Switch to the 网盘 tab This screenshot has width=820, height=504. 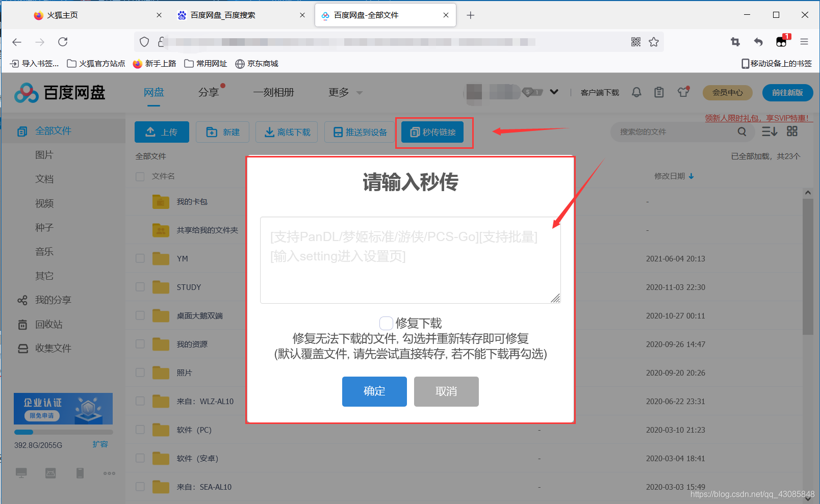click(x=153, y=92)
